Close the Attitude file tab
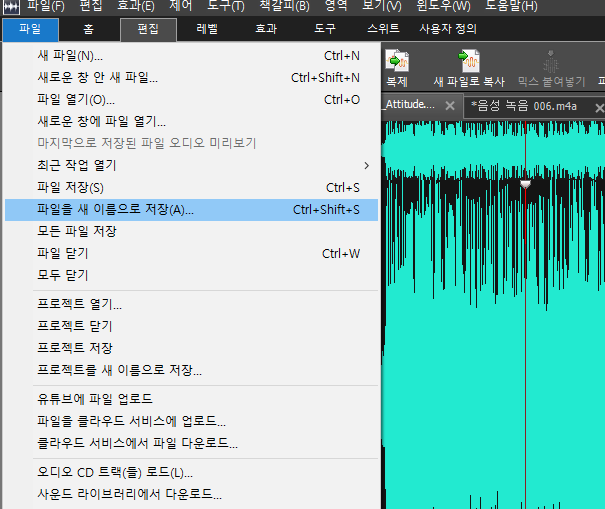 pyautogui.click(x=450, y=105)
